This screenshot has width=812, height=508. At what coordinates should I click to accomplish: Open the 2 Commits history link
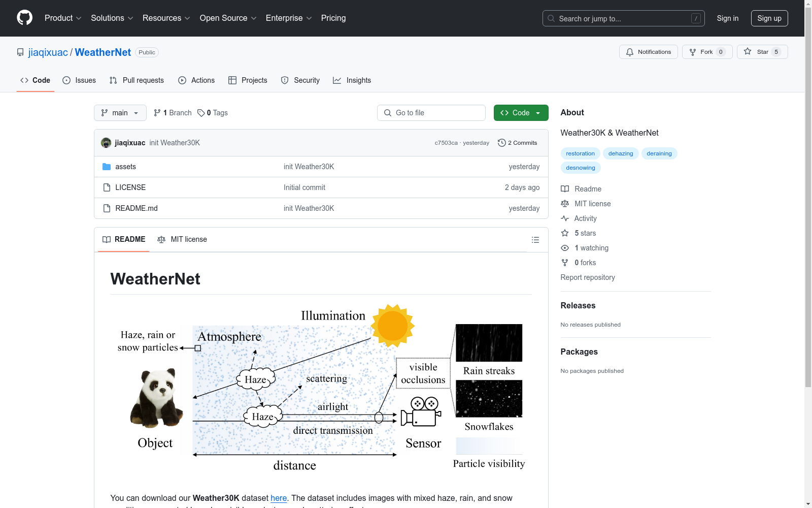(x=518, y=143)
